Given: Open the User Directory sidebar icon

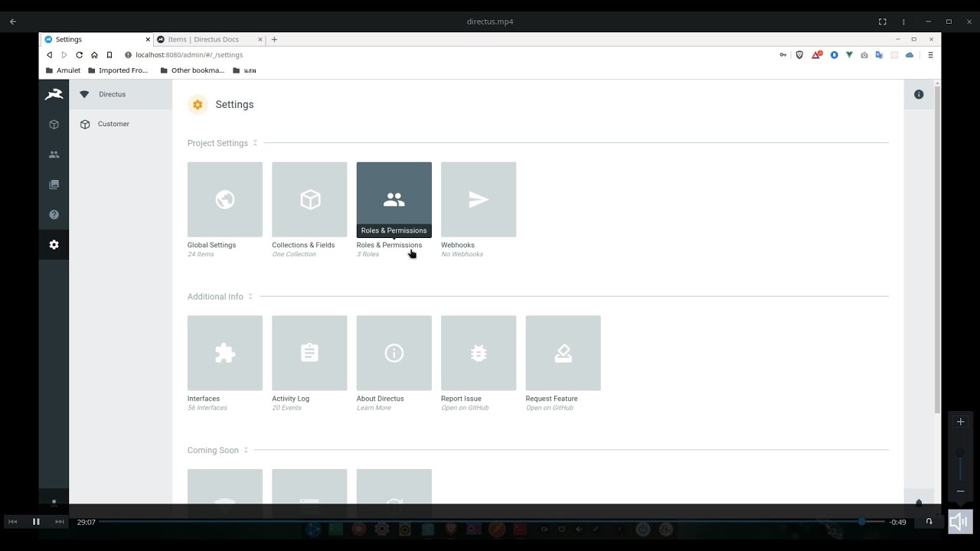Looking at the screenshot, I should tap(54, 155).
